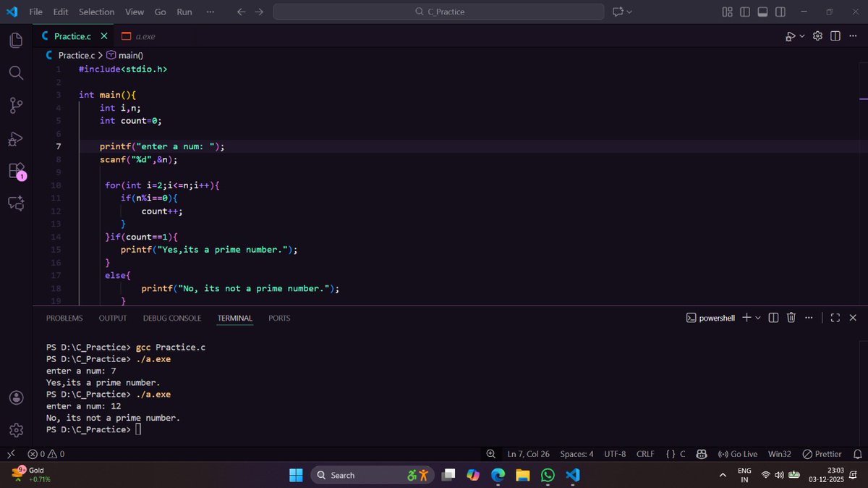The image size is (868, 488).
Task: Open the Run and Debug sidebar icon
Action: pyautogui.click(x=15, y=138)
